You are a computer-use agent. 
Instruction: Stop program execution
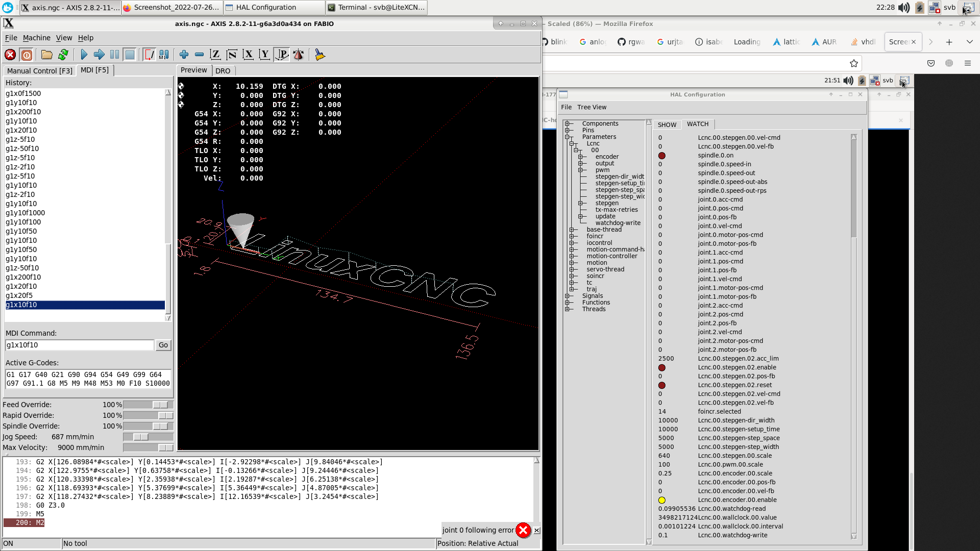130,55
